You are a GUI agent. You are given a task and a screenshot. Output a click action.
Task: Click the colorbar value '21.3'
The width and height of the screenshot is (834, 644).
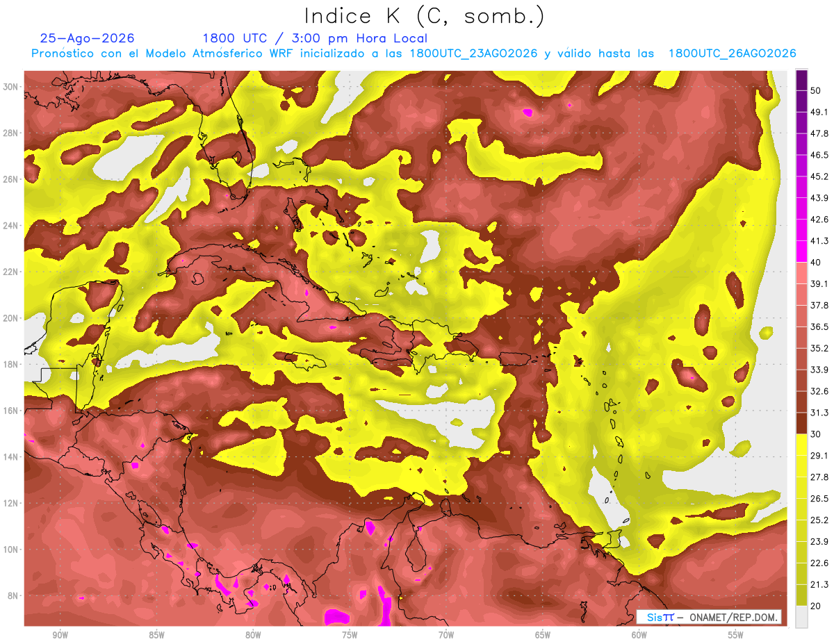pyautogui.click(x=819, y=585)
